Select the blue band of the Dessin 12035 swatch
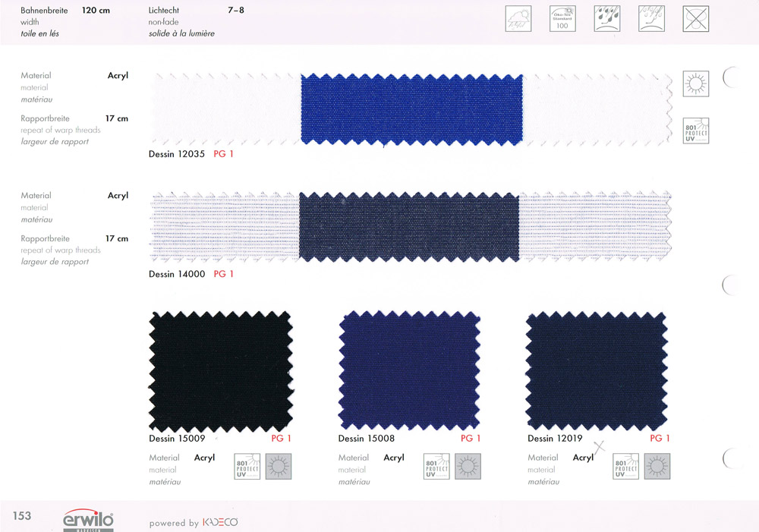 411,109
